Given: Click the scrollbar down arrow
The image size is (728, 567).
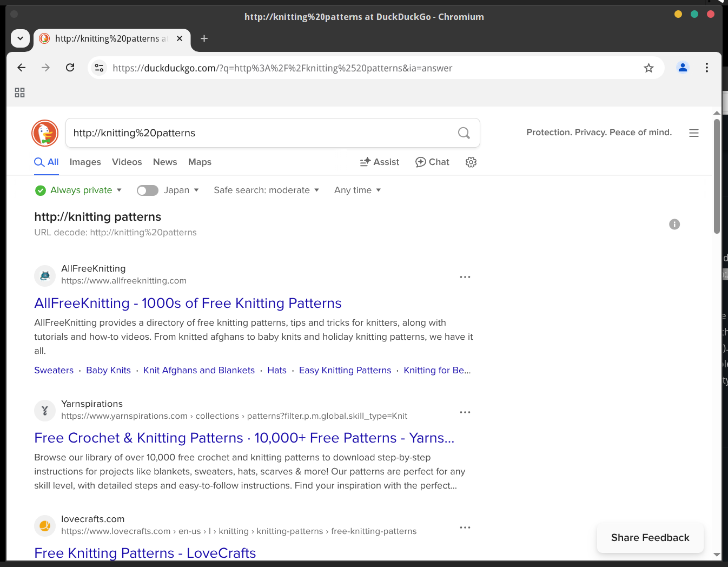Looking at the screenshot, I should pos(717,555).
